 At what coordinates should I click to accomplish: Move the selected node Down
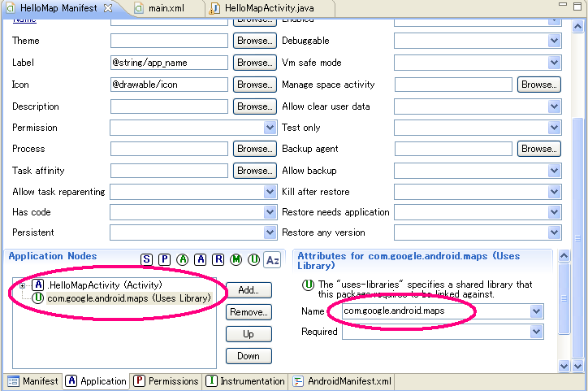(x=249, y=356)
